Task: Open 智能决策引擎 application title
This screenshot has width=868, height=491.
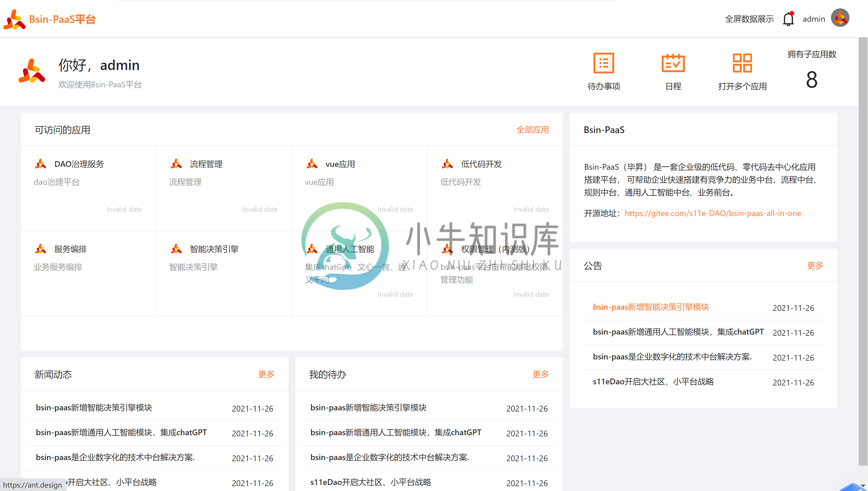Action: (214, 249)
